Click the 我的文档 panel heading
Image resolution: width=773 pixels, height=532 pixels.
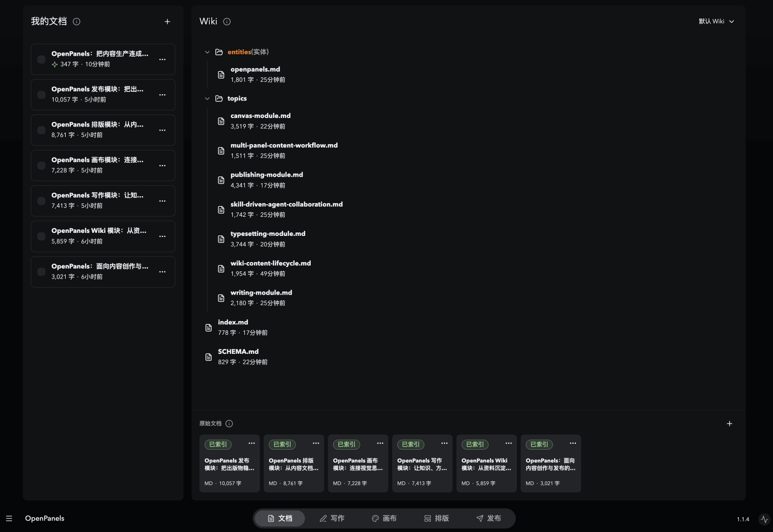pyautogui.click(x=49, y=21)
